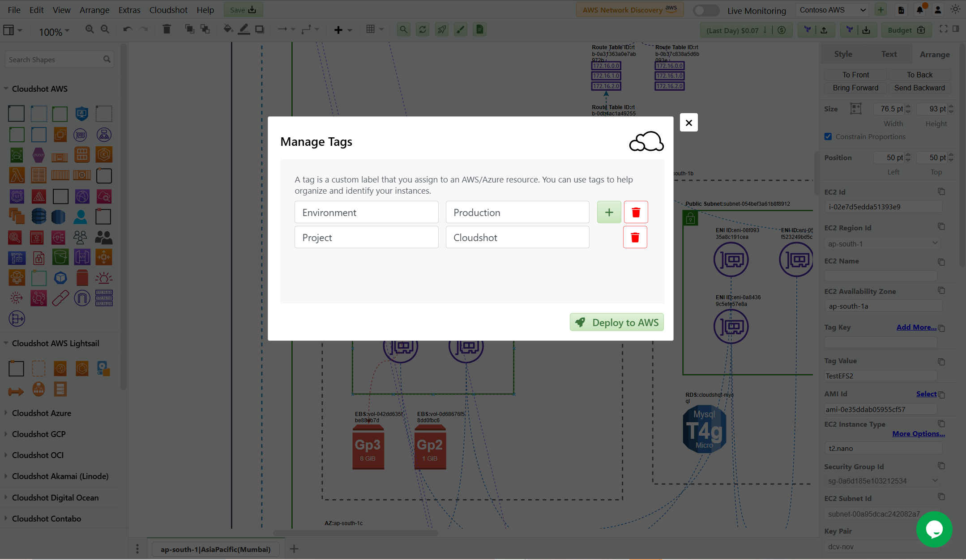Click the rocket deploy icon in the toolbar
The width and height of the screenshot is (966, 560).
441,29
